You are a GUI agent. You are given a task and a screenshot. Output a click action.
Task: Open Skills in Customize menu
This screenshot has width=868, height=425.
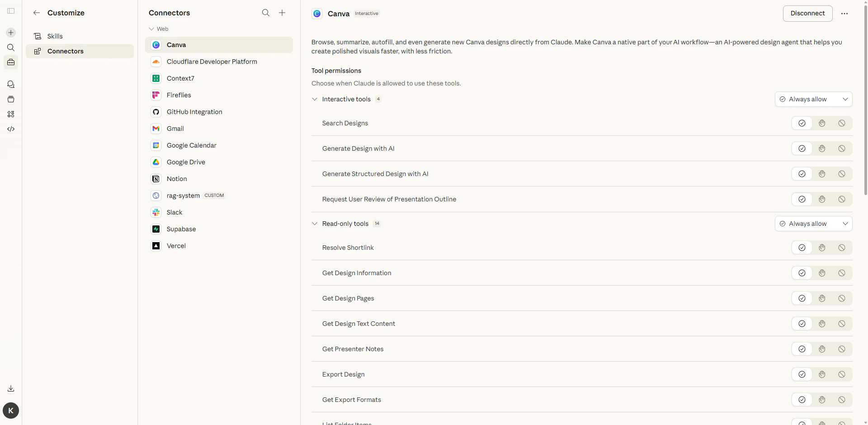(80, 36)
